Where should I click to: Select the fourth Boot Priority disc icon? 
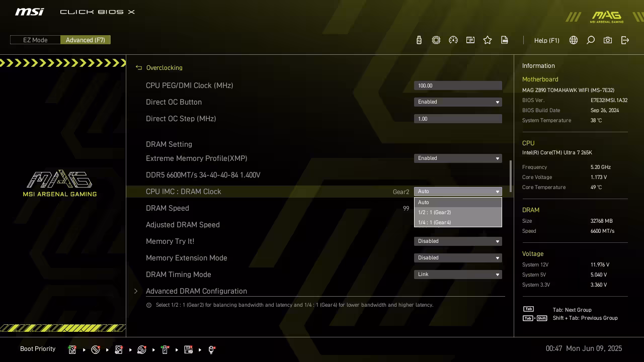tap(142, 349)
